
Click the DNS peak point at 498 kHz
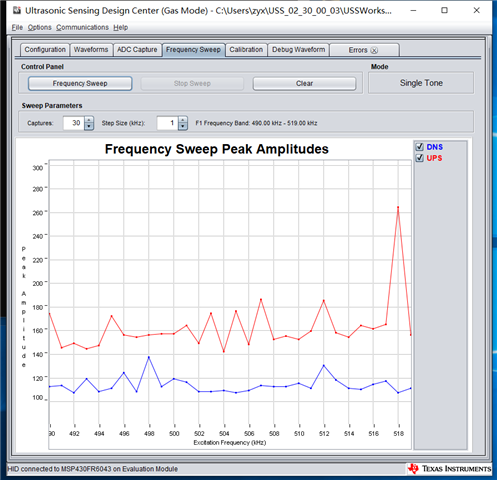[149, 357]
